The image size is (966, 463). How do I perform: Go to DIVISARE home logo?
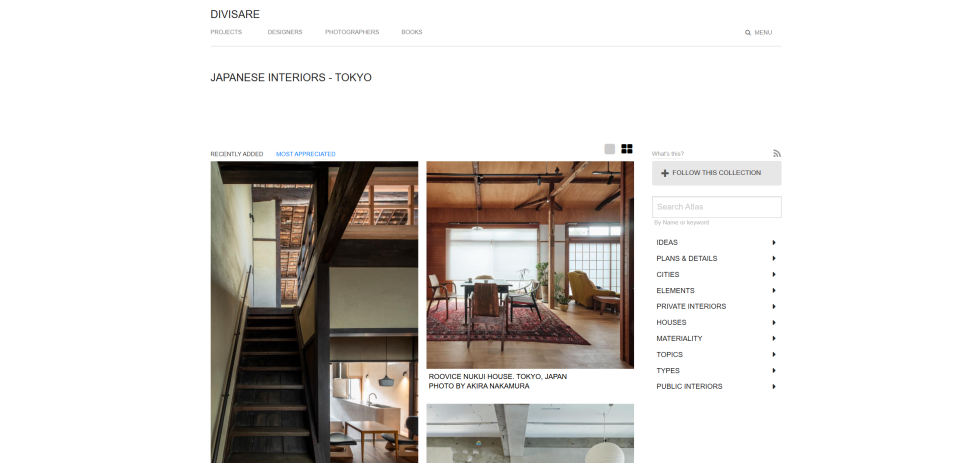235,14
